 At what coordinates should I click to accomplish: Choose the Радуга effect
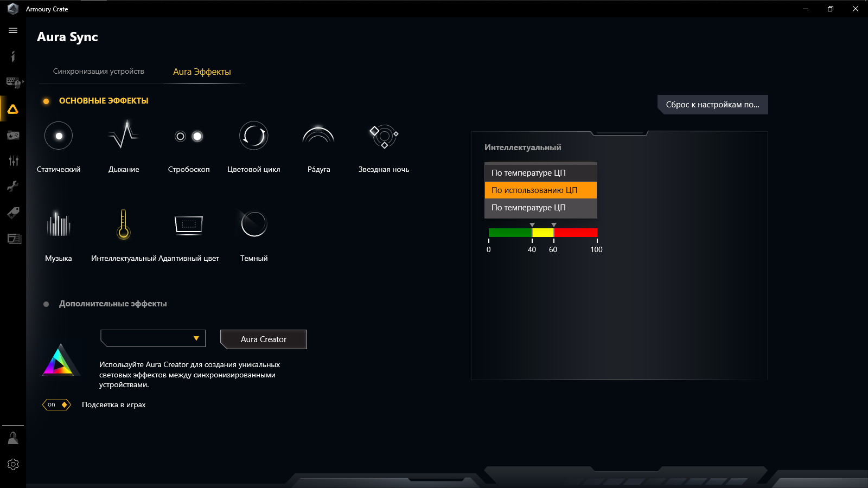[318, 136]
